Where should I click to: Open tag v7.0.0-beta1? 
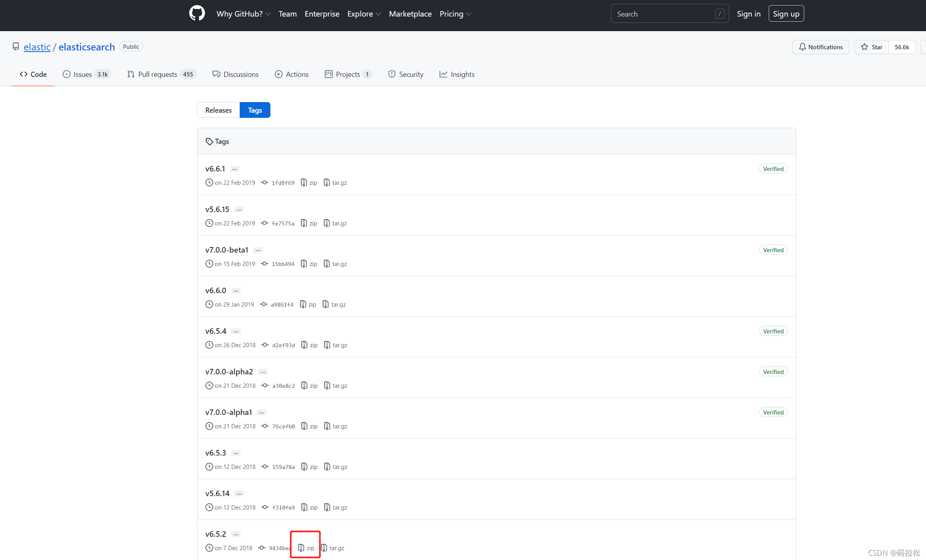[227, 250]
